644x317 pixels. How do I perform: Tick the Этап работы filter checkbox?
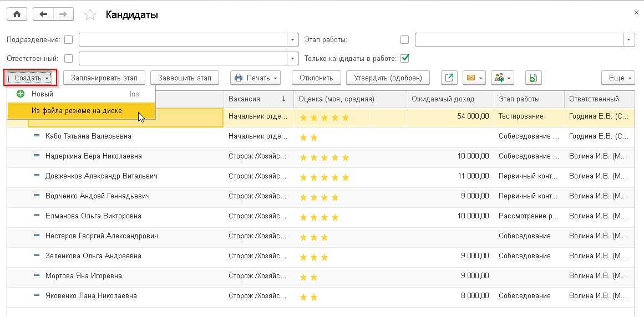click(x=404, y=40)
